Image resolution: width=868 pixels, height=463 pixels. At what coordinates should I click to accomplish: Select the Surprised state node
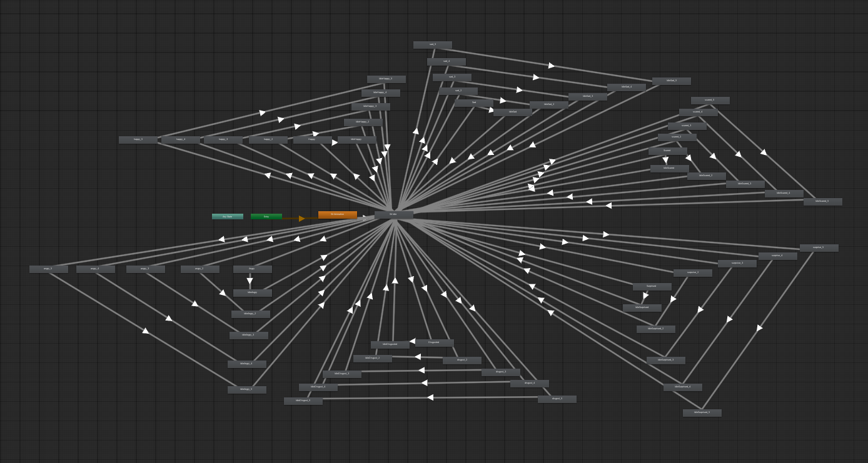pos(652,287)
